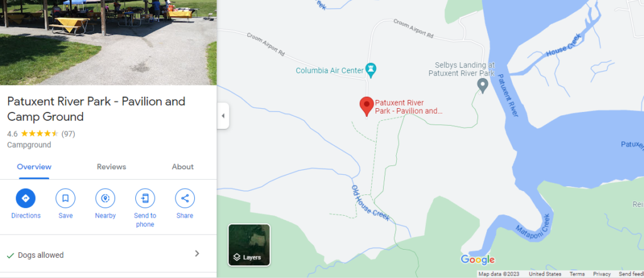Screen dimensions: 644x278
Task: Click the Selbys Landing gray pin
Action: (x=483, y=86)
